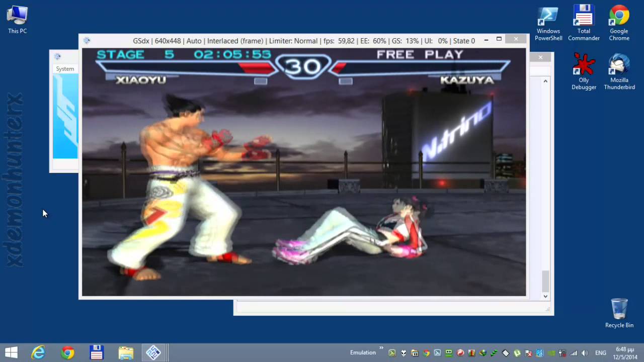The height and width of the screenshot is (362, 644).
Task: Launch Olly Debugger desktop shortcut
Action: click(x=584, y=71)
